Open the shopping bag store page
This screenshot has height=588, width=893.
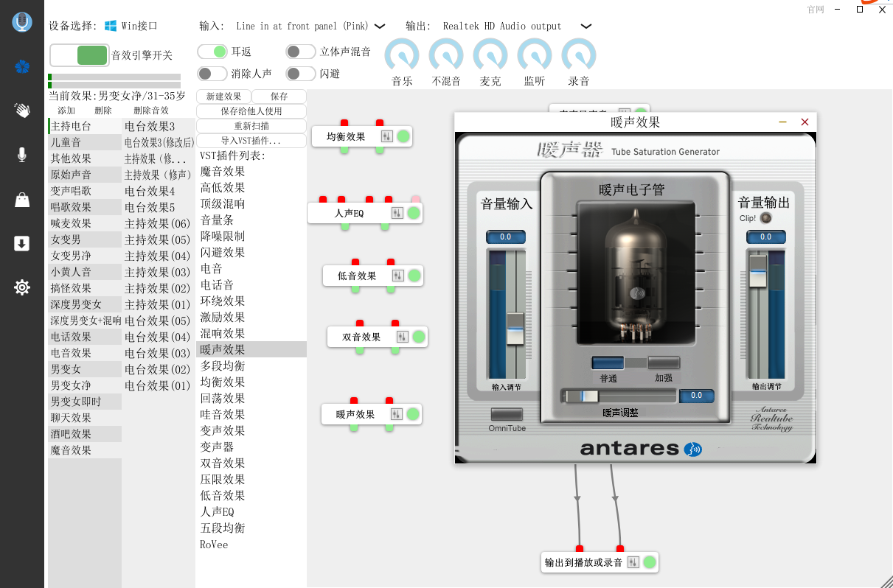tap(22, 199)
